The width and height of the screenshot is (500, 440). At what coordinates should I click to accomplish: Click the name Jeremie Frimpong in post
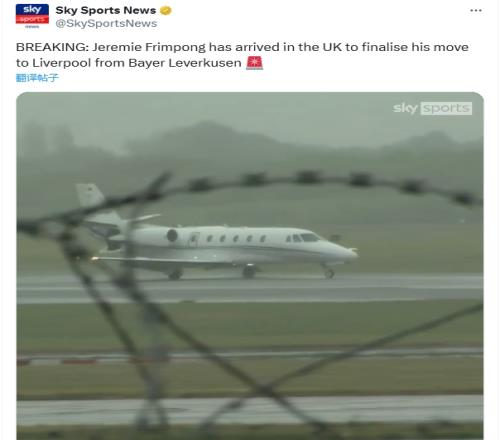pyautogui.click(x=149, y=47)
